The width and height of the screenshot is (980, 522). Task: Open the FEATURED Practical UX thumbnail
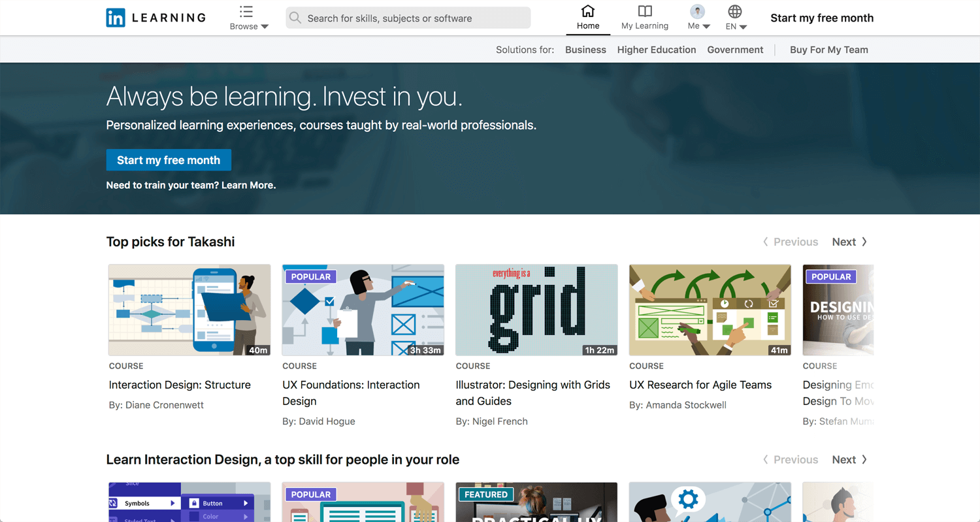[x=536, y=502]
